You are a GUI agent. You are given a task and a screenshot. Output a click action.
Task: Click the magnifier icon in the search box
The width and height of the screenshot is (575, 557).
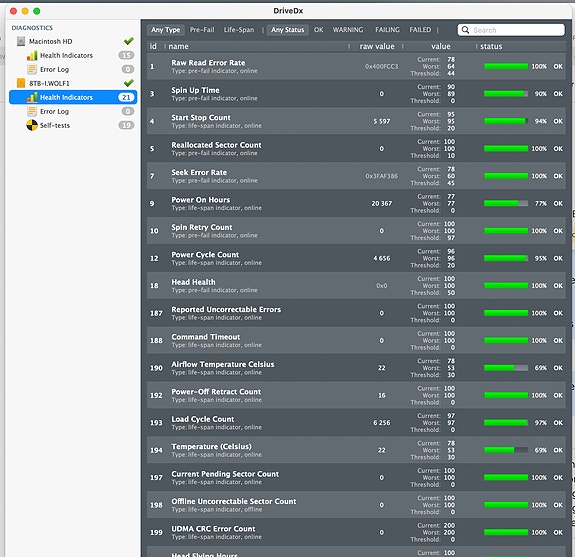(465, 30)
